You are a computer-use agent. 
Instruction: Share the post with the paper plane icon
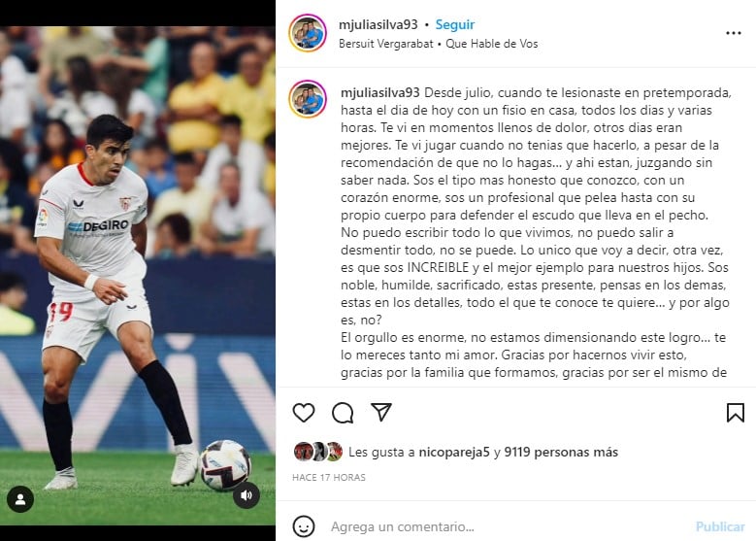(381, 412)
